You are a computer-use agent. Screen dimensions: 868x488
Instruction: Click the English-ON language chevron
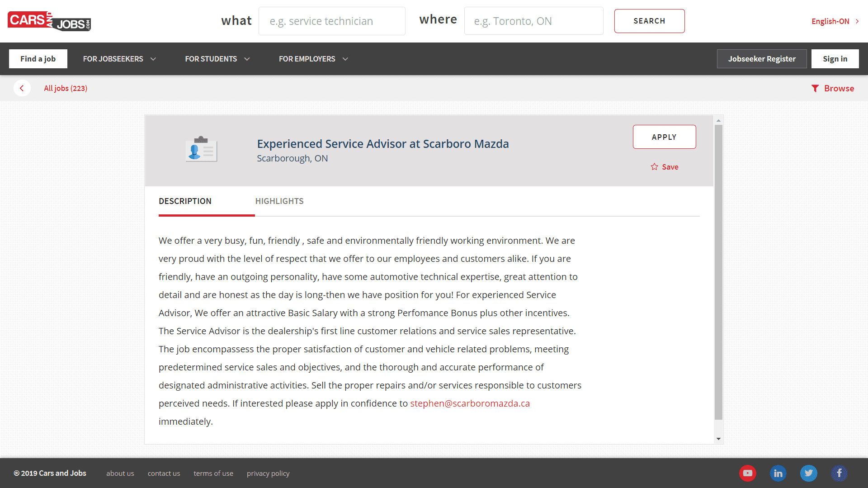point(857,21)
